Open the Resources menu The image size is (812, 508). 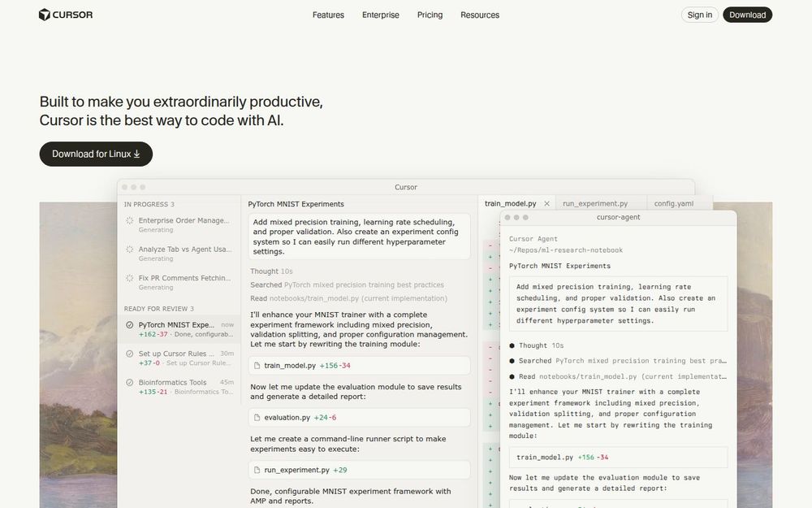480,15
